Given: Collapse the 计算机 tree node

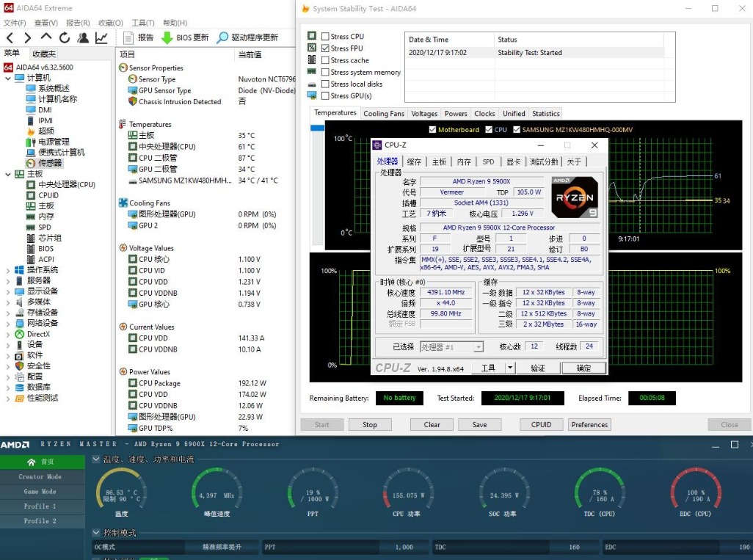Looking at the screenshot, I should (7, 78).
